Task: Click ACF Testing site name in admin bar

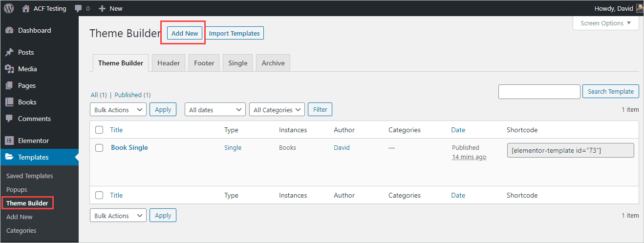Action: click(50, 8)
